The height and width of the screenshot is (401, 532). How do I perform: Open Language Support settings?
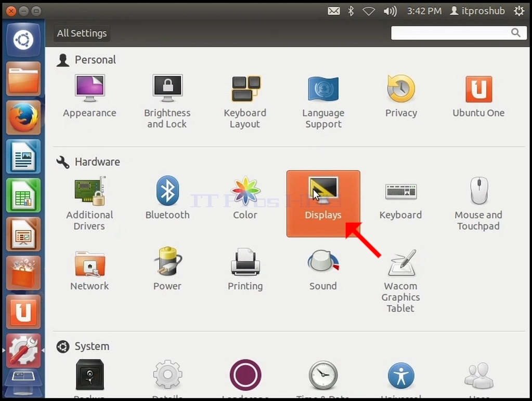click(x=323, y=102)
